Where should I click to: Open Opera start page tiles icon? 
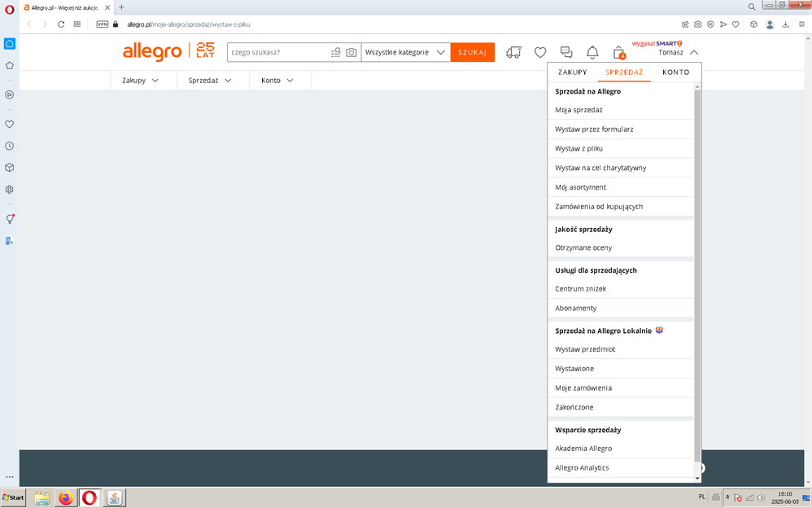click(x=77, y=24)
